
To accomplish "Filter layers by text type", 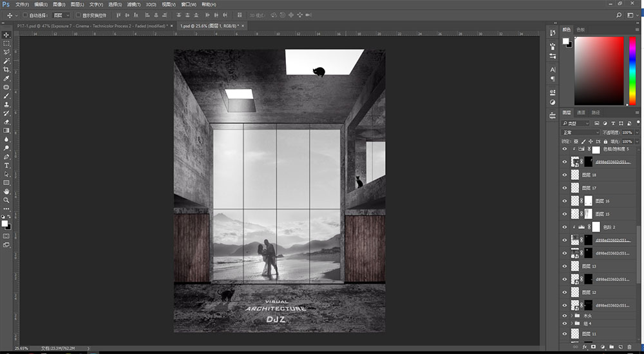I will tap(613, 123).
